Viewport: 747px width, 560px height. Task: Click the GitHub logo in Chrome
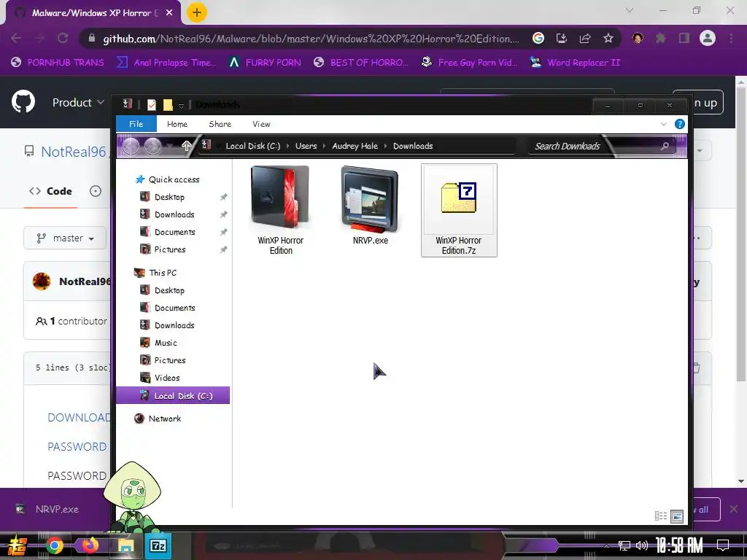(x=23, y=101)
